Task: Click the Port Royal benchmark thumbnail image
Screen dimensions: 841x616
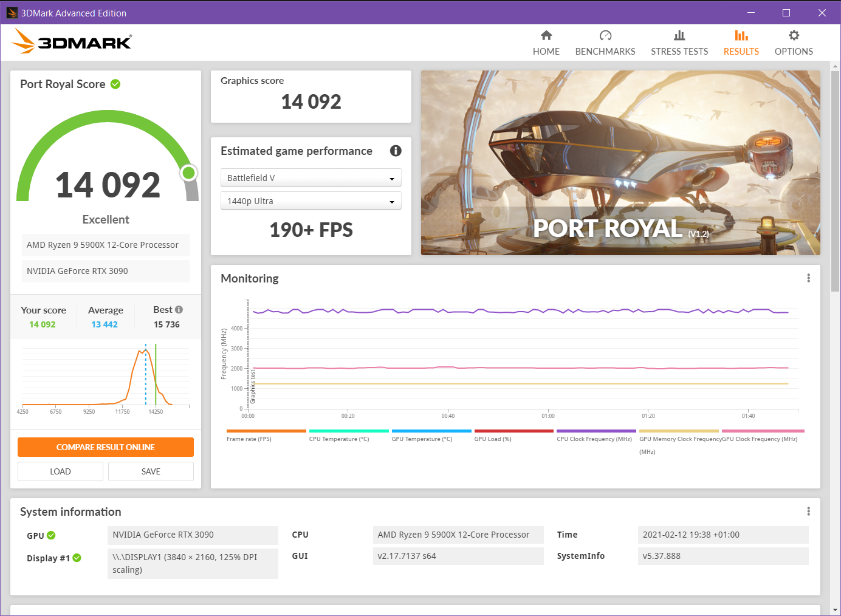Action: (620, 163)
